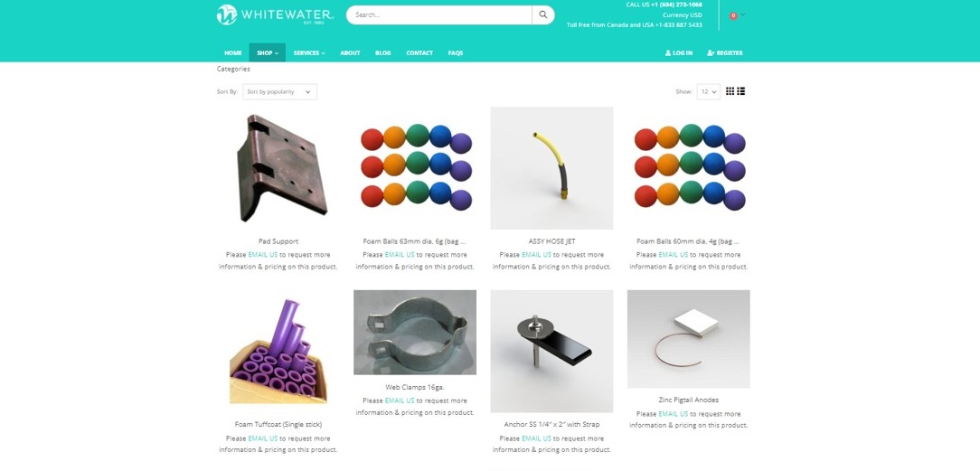The image size is (980, 471).
Task: Open the shopping cart icon
Action: [x=734, y=15]
